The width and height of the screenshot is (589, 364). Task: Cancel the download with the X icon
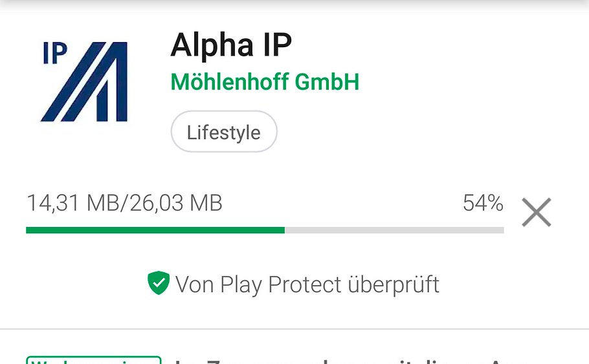(537, 213)
